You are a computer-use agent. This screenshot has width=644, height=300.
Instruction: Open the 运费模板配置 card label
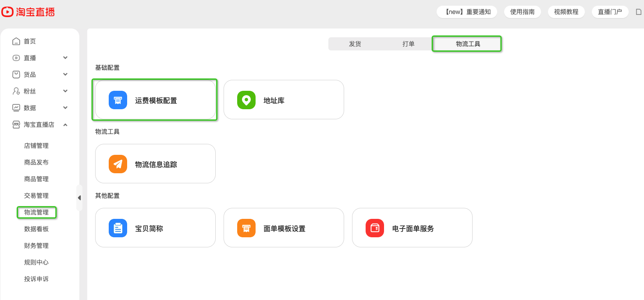click(x=156, y=100)
